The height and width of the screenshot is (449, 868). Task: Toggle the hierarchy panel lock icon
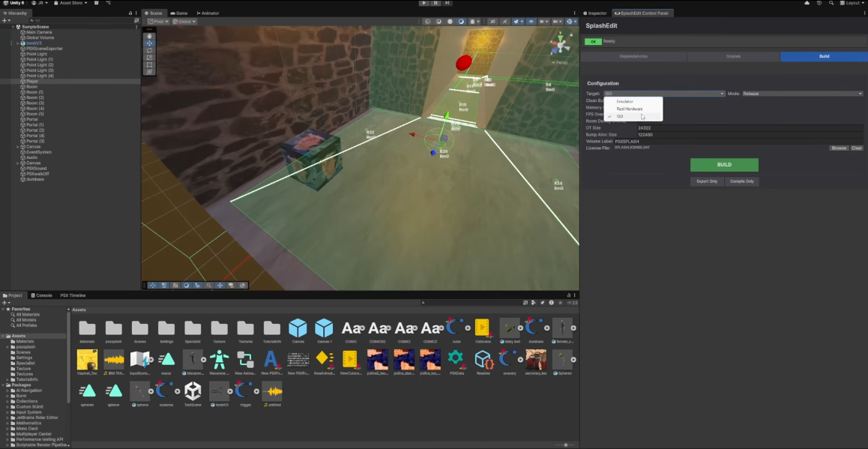(x=130, y=13)
